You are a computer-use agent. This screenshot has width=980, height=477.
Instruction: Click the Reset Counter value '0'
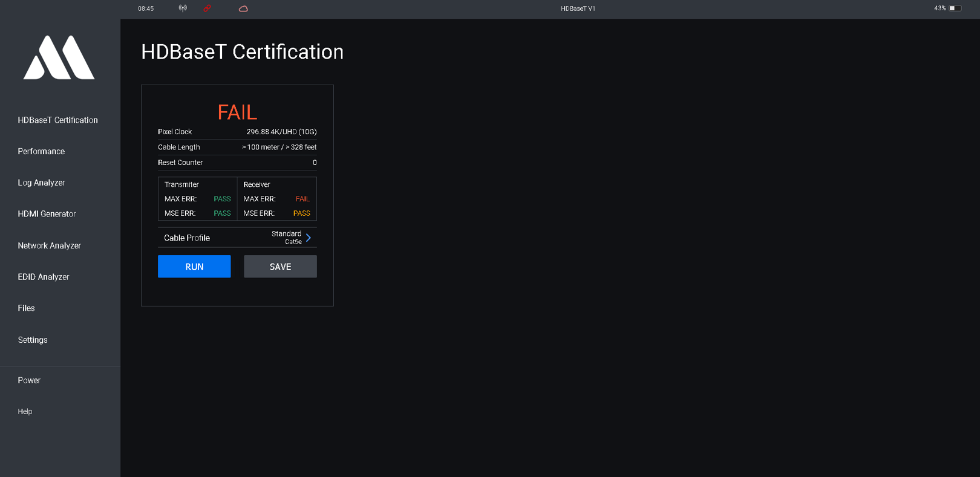315,163
